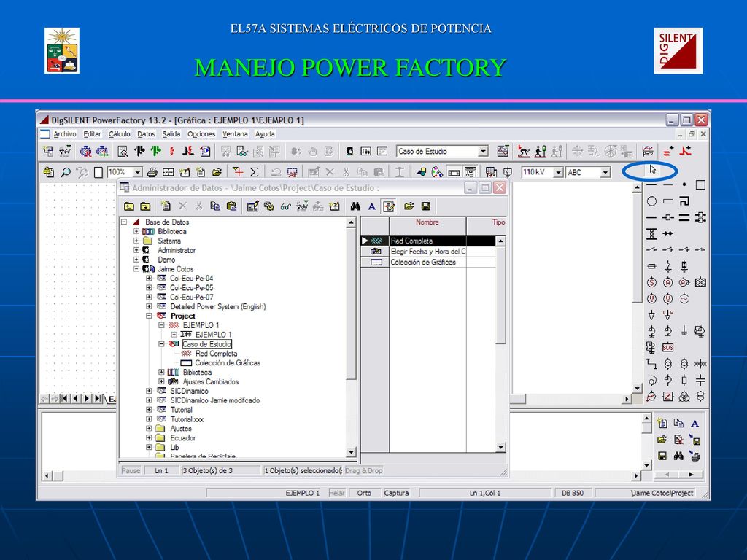
Task: Select the red Z impedance element
Action: (x=668, y=396)
